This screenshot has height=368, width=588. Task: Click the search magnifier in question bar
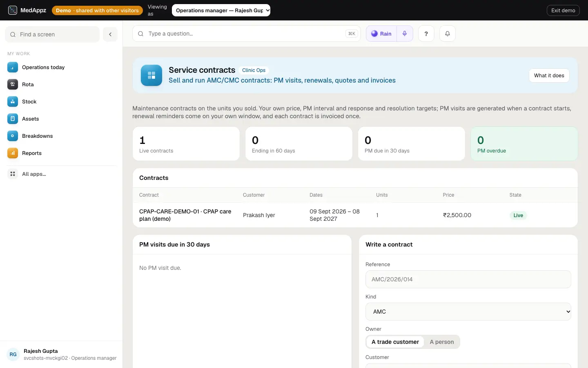[x=140, y=34]
